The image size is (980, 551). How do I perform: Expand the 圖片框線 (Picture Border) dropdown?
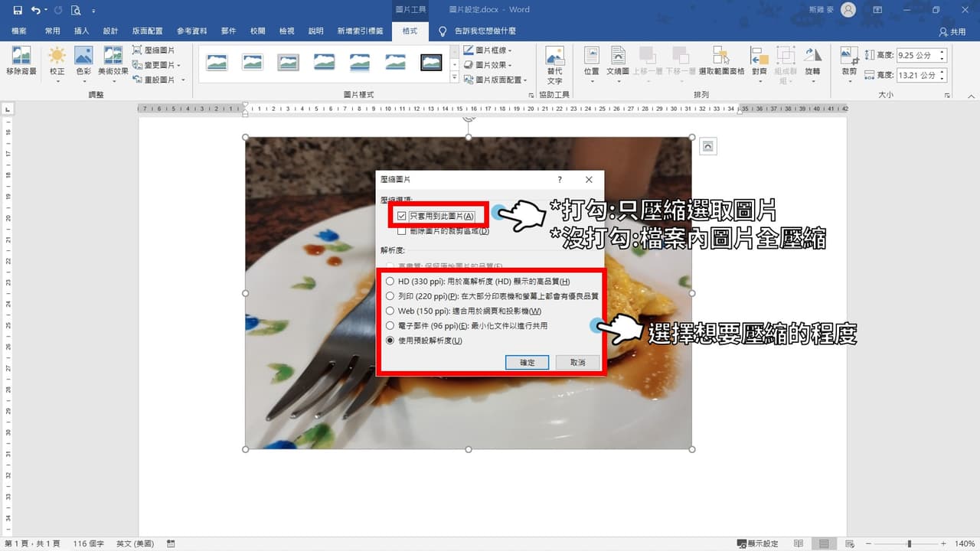point(510,51)
